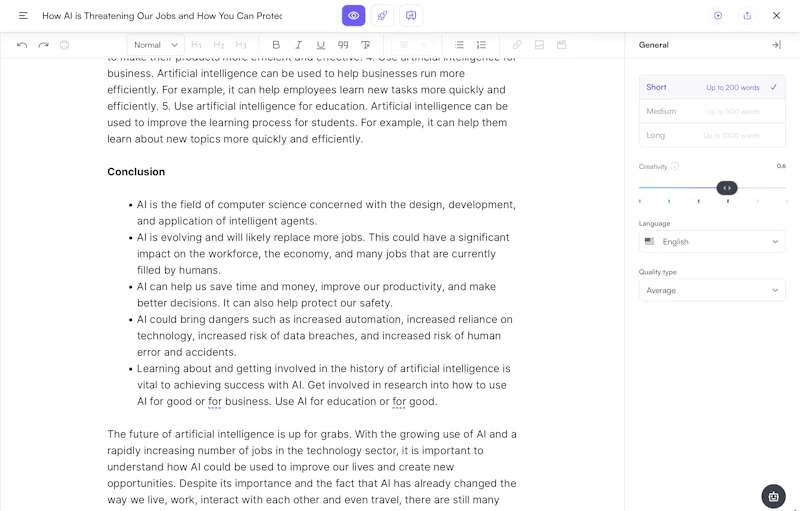Click underlined word 'for' before 'business'

pyautogui.click(x=215, y=401)
